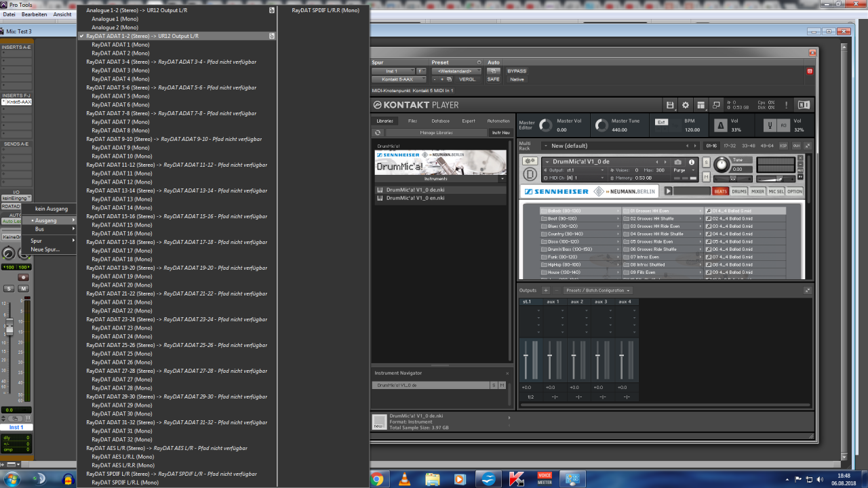
Task: Close the Instrument Navigator with its X
Action: click(x=507, y=373)
